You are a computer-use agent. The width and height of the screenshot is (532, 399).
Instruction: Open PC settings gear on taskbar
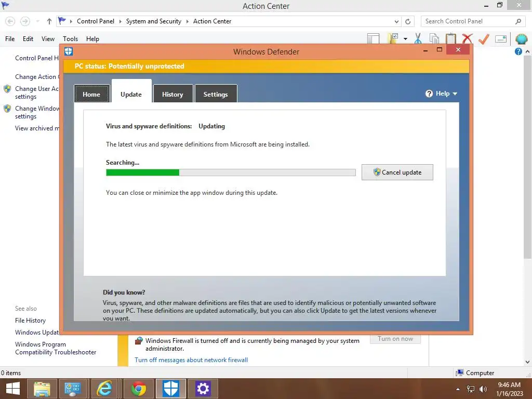203,389
